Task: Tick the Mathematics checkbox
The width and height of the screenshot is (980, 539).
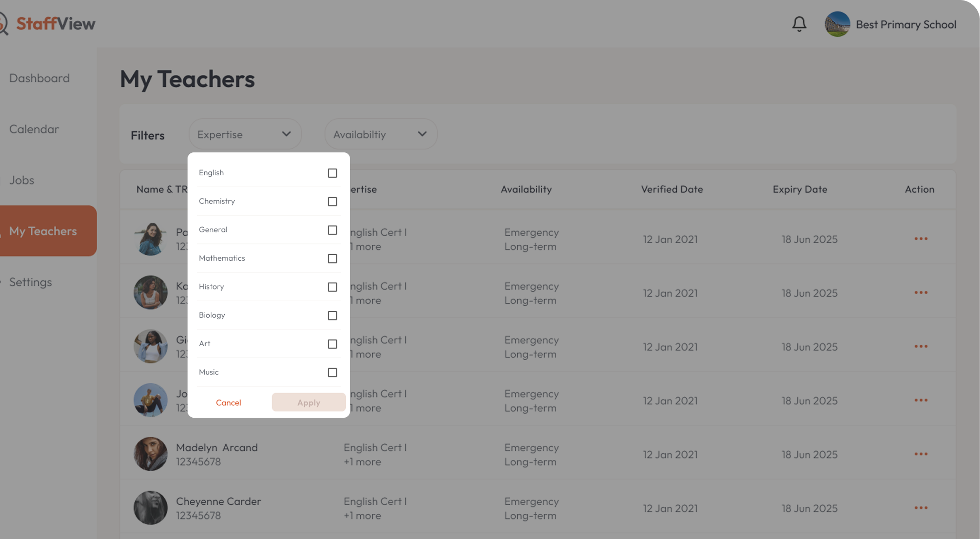Action: 332,259
